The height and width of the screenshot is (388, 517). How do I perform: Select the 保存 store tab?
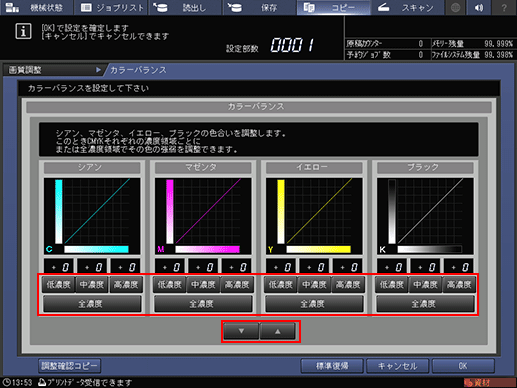[x=259, y=7]
